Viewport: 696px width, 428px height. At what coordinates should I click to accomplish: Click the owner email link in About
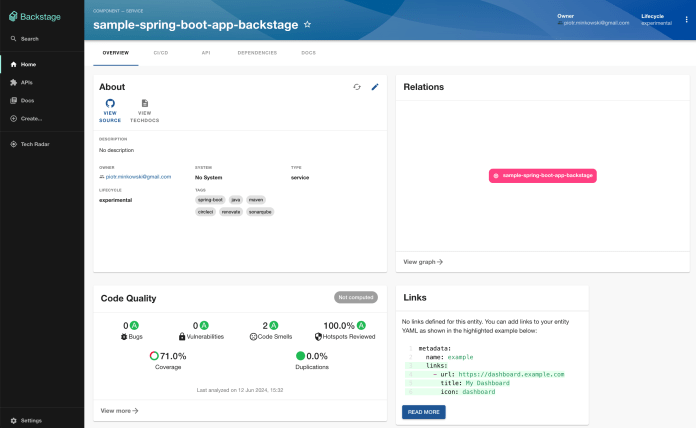pos(138,176)
